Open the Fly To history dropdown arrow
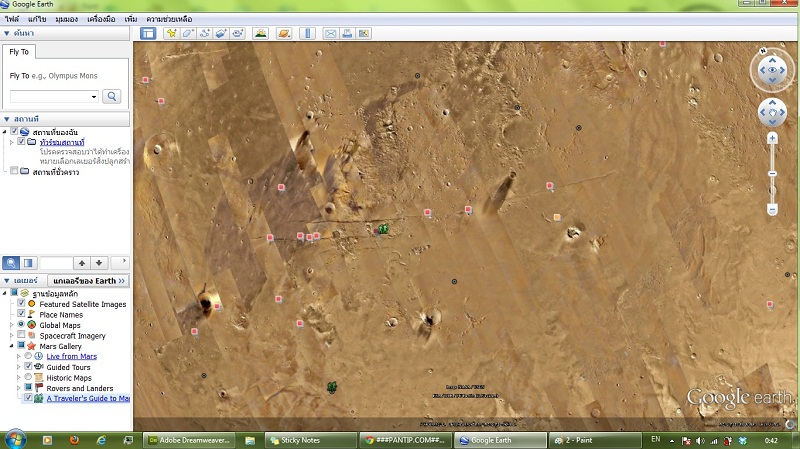 [94, 96]
